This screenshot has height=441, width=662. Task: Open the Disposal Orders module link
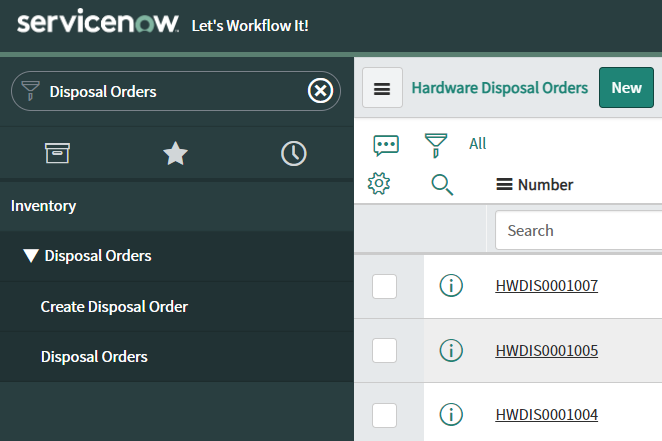tap(94, 357)
